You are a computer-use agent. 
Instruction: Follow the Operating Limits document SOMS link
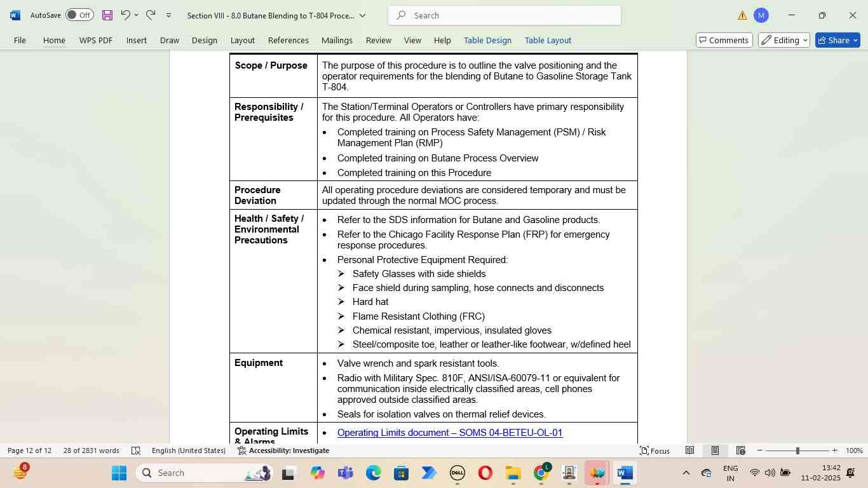(450, 433)
